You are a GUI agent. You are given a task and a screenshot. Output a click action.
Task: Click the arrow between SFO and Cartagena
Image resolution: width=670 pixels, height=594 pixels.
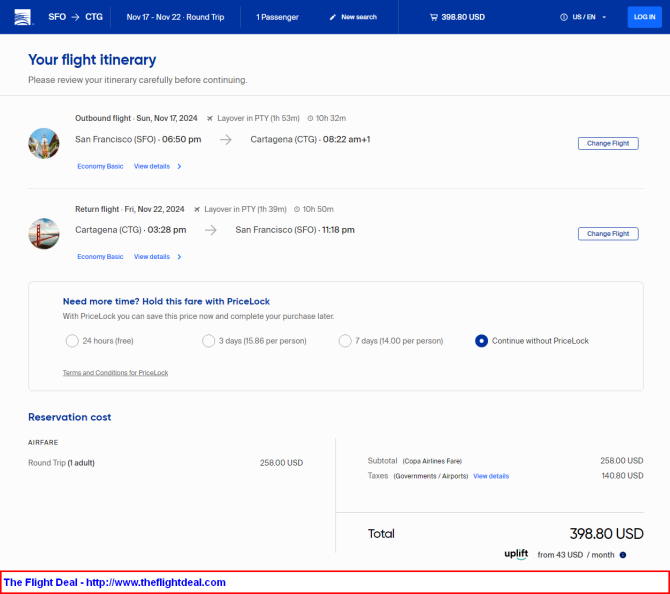226,139
